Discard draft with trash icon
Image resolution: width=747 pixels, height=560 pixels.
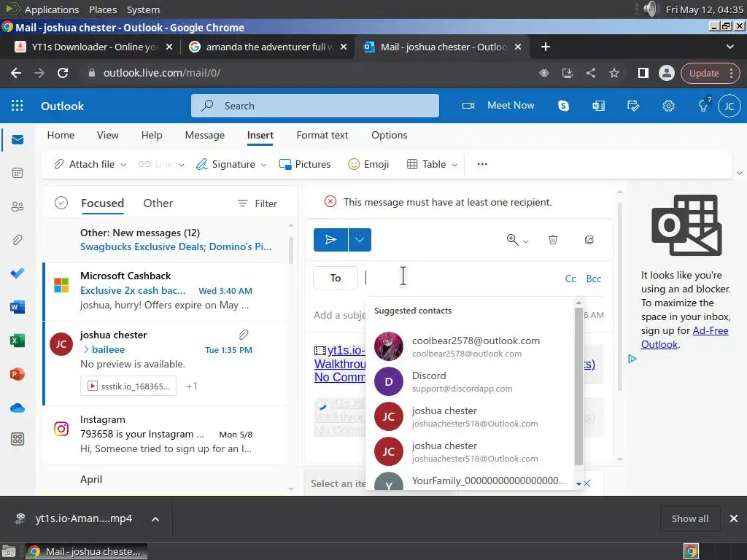click(x=553, y=239)
